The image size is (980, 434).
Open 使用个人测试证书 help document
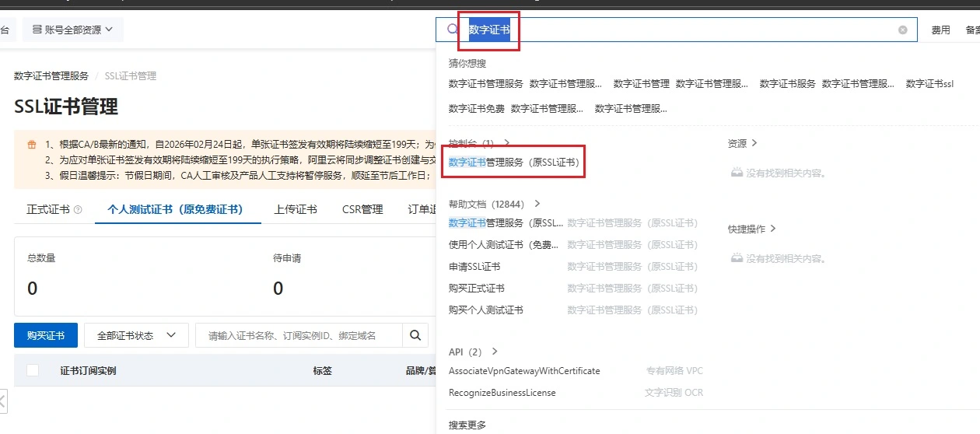[503, 244]
